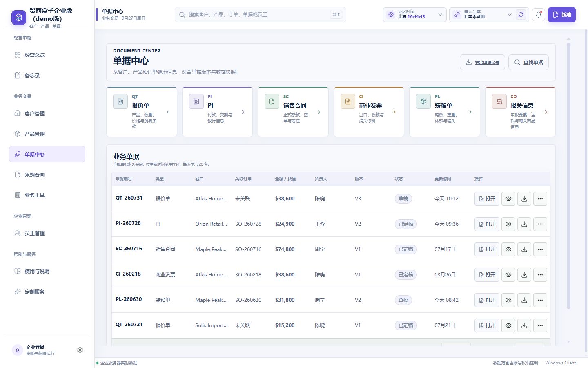Download document PI-260728
This screenshot has width=588, height=368.
pos(524,224)
